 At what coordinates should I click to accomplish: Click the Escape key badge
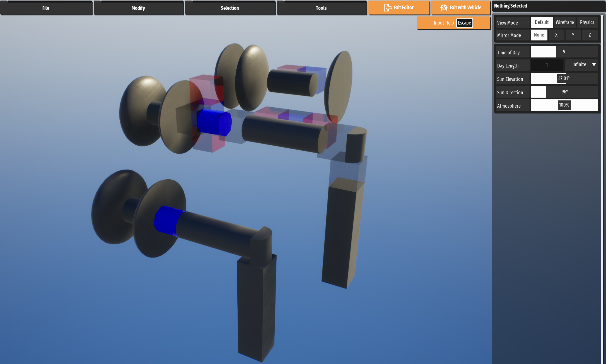(x=464, y=23)
